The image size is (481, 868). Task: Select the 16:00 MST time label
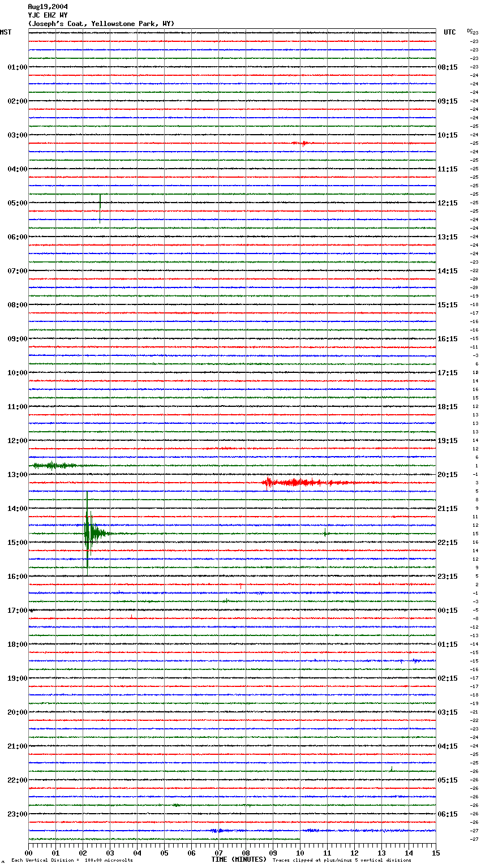18,577
